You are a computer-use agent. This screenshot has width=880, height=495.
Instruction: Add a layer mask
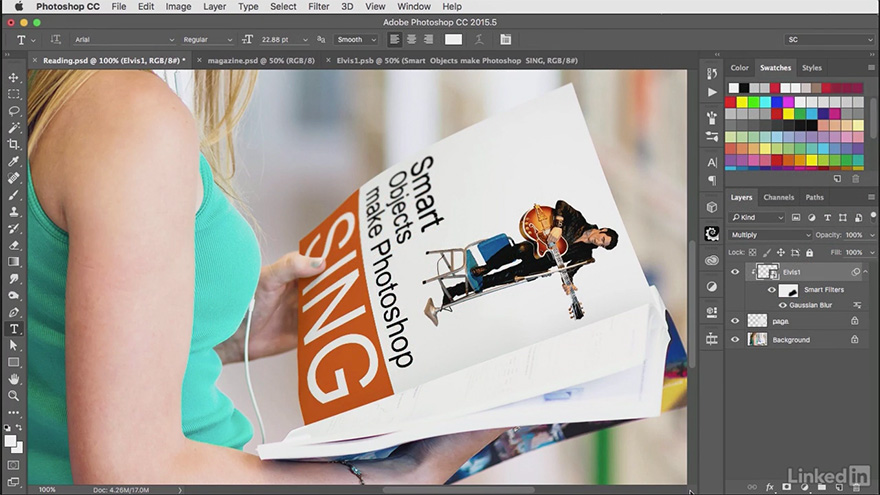tap(787, 487)
